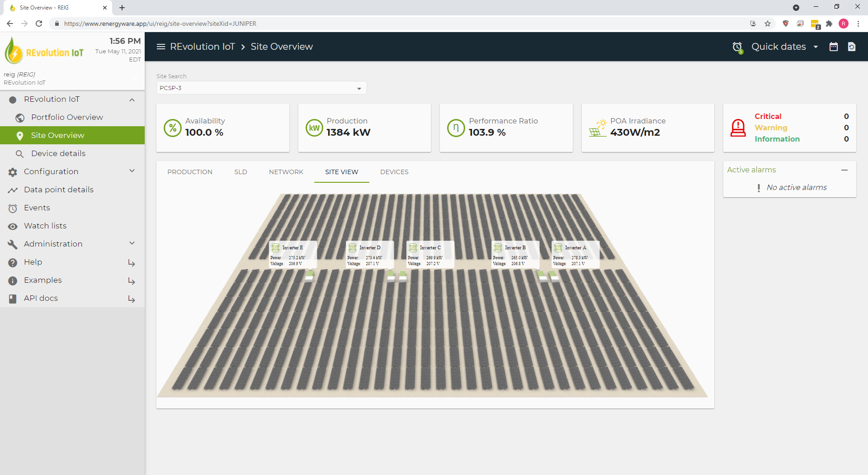Select the SITE VIEW tab
The image size is (868, 475).
click(342, 172)
